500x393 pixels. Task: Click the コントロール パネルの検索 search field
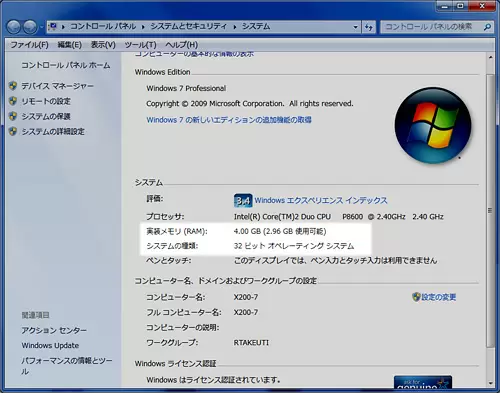pyautogui.click(x=432, y=27)
